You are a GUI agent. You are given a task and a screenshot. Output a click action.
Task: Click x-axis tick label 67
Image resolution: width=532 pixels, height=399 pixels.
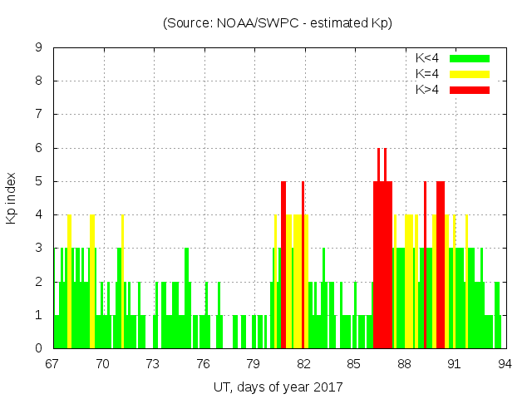[53, 363]
